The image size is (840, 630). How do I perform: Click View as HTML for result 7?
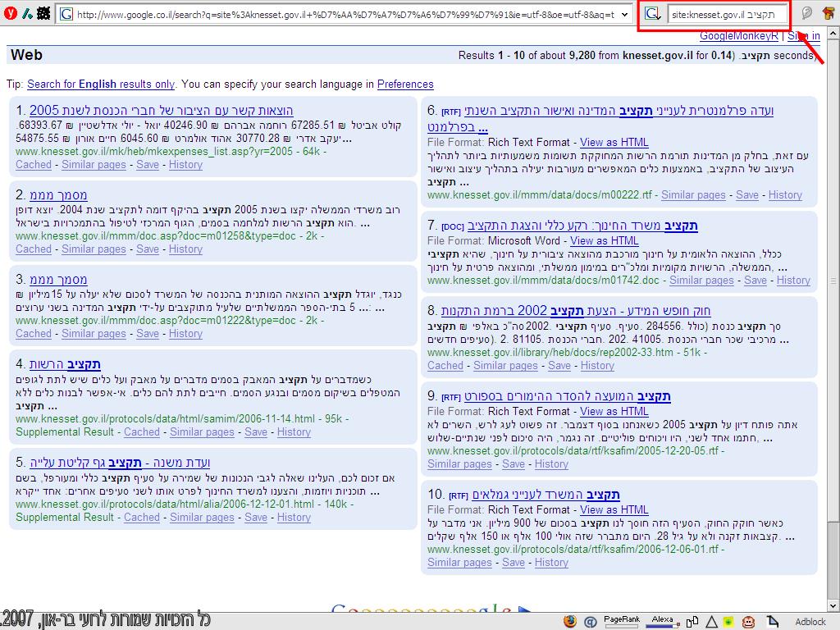click(604, 241)
